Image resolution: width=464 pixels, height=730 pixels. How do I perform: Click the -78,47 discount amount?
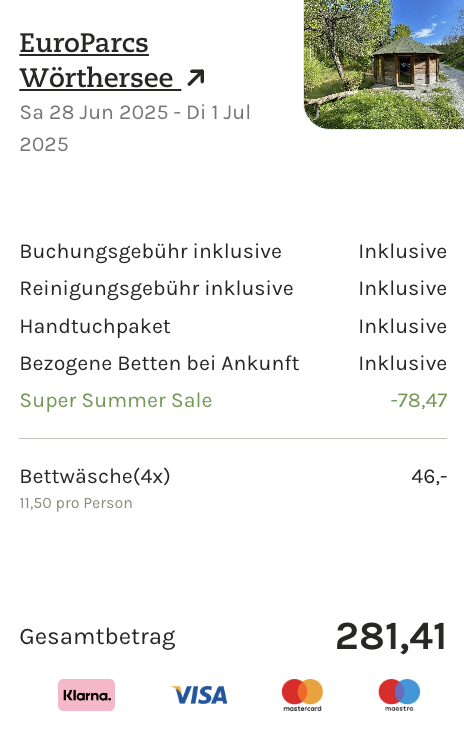point(419,401)
